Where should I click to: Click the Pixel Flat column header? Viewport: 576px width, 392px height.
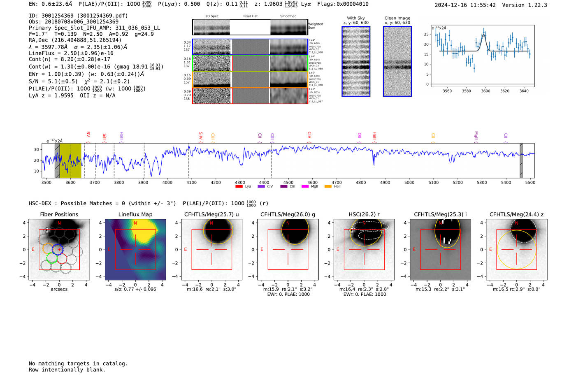(250, 16)
